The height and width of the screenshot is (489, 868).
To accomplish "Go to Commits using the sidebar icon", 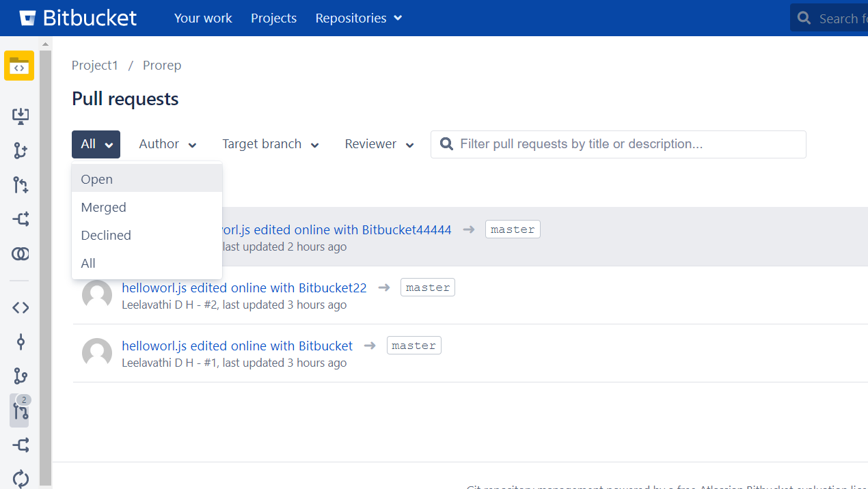I will [21, 342].
